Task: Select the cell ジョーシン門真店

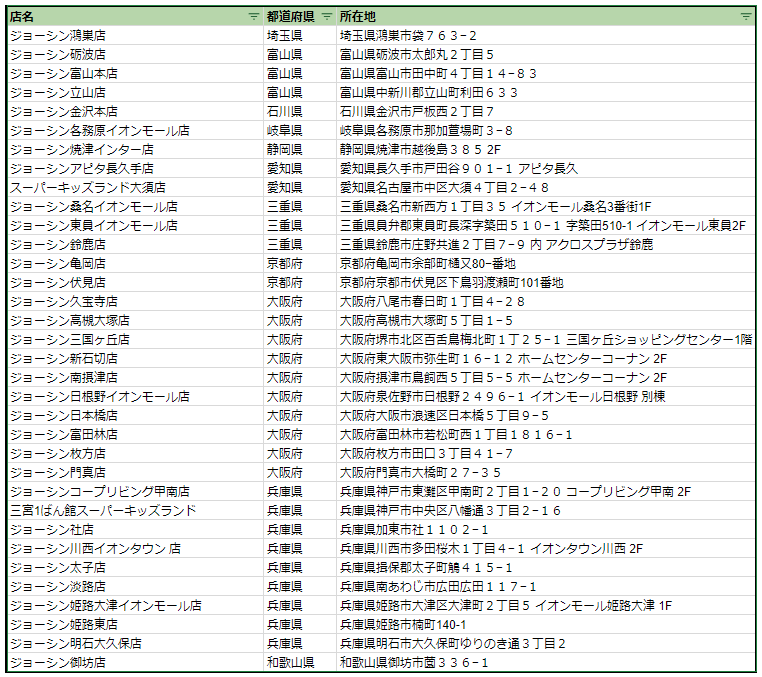Action: click(x=136, y=472)
